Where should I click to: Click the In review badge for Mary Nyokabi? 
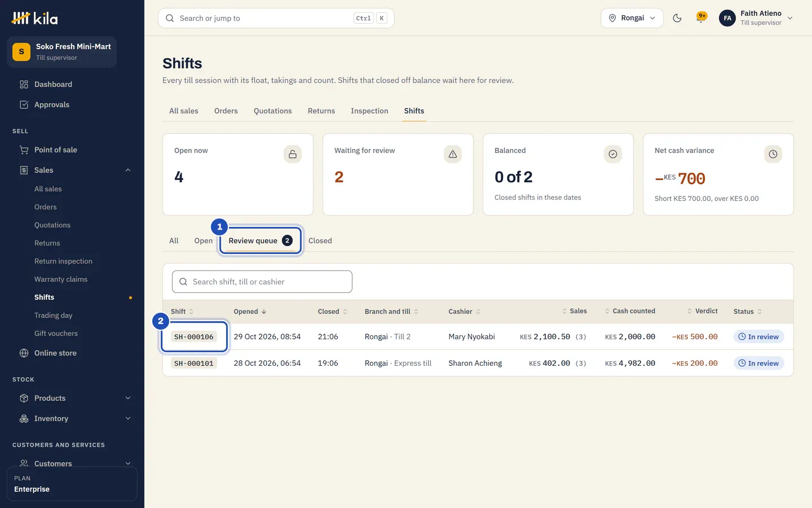pyautogui.click(x=758, y=336)
